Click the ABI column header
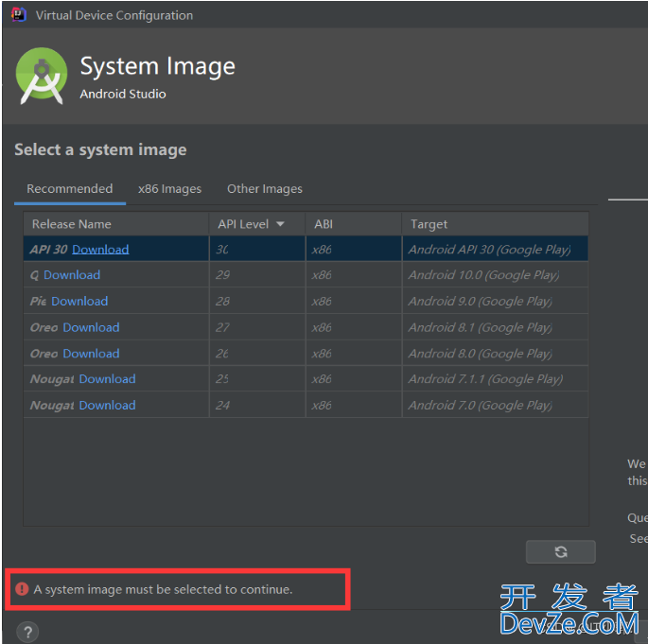Viewport: 648px width, 644px height. [x=354, y=224]
